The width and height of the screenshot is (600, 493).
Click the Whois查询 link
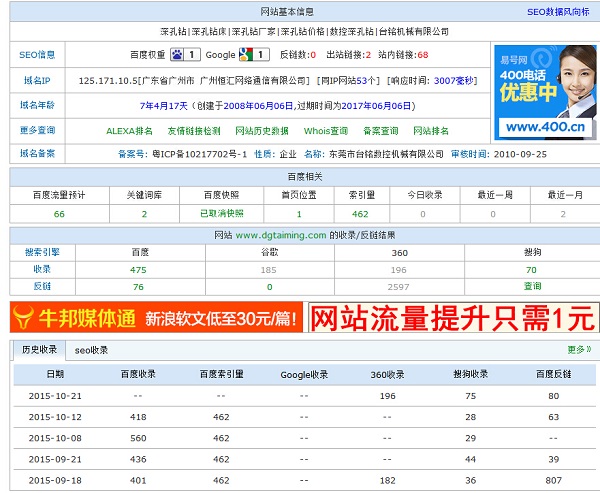click(x=326, y=130)
